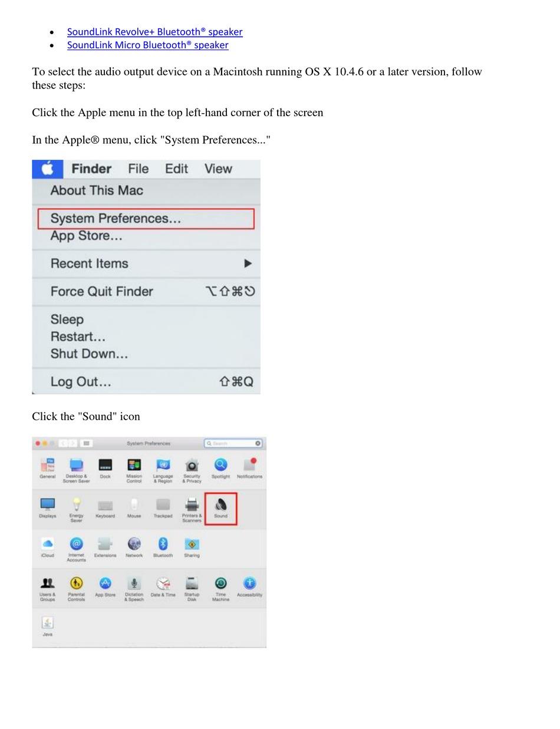Image resolution: width=560 pixels, height=729 pixels.
Task: Open Printers & Scanners preferences
Action: coord(192,510)
